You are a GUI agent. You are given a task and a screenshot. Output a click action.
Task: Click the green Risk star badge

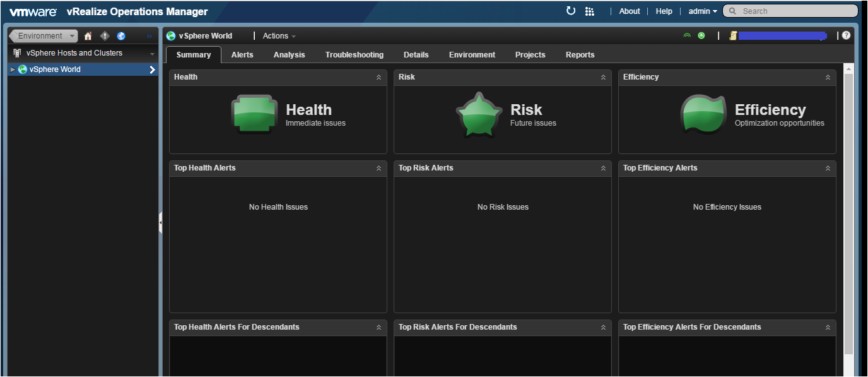pyautogui.click(x=479, y=114)
